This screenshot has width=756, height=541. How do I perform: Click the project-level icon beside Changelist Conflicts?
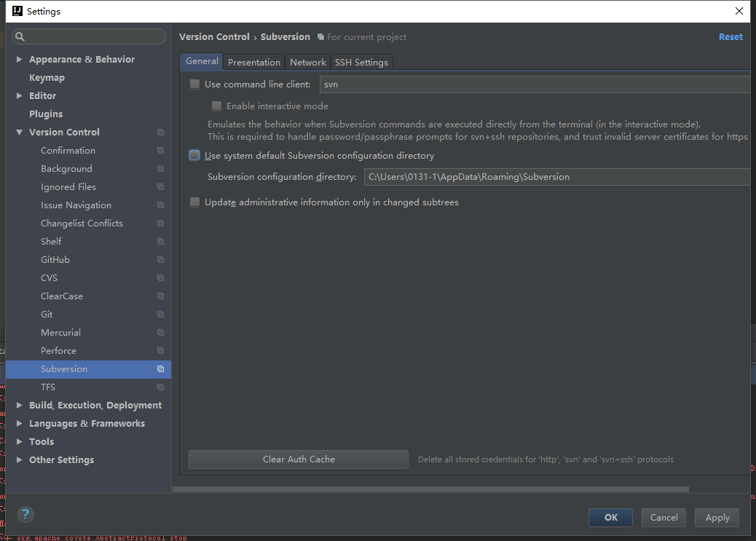(x=160, y=224)
